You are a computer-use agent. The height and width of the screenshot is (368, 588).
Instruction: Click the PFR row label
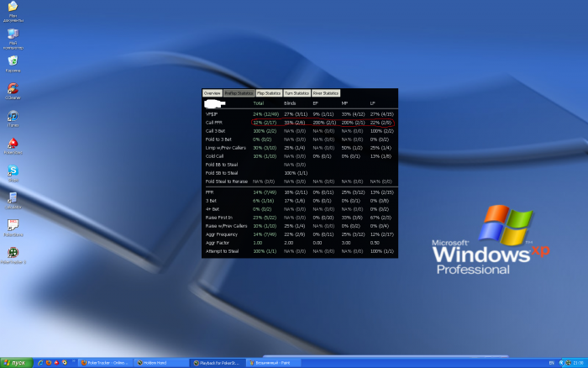(x=209, y=192)
